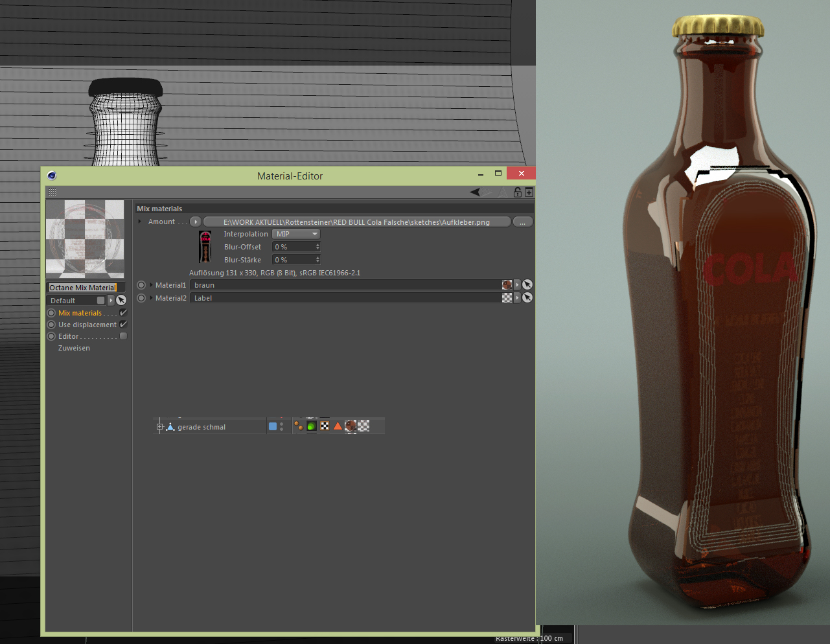Click the orange spheres tag on gerade schmal
Viewport: 830px width, 644px height.
tap(299, 426)
